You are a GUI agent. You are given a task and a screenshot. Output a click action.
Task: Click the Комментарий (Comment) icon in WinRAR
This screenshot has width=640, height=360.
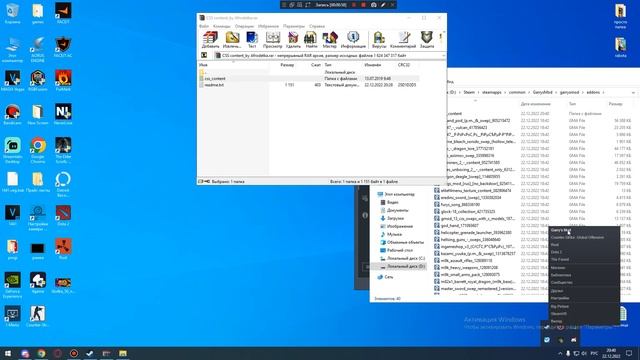[403, 40]
